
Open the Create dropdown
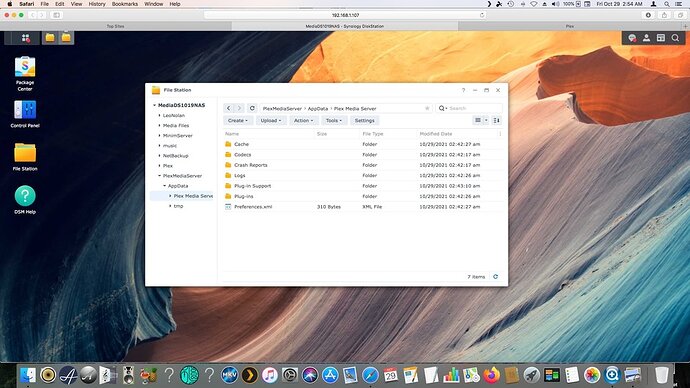pyautogui.click(x=238, y=121)
